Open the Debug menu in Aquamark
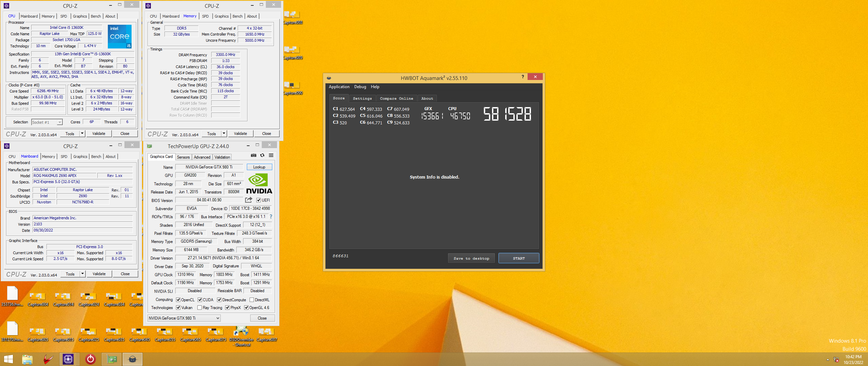The image size is (868, 366). [360, 87]
